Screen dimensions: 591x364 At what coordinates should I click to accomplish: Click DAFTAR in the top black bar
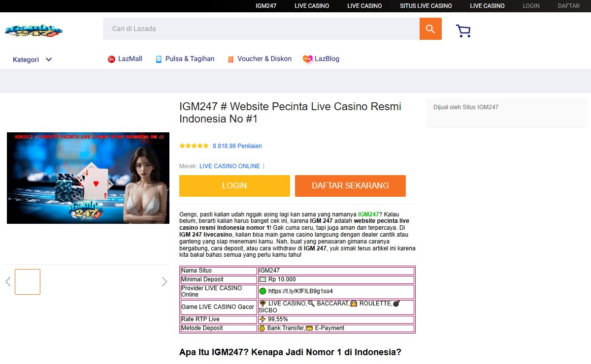[569, 6]
